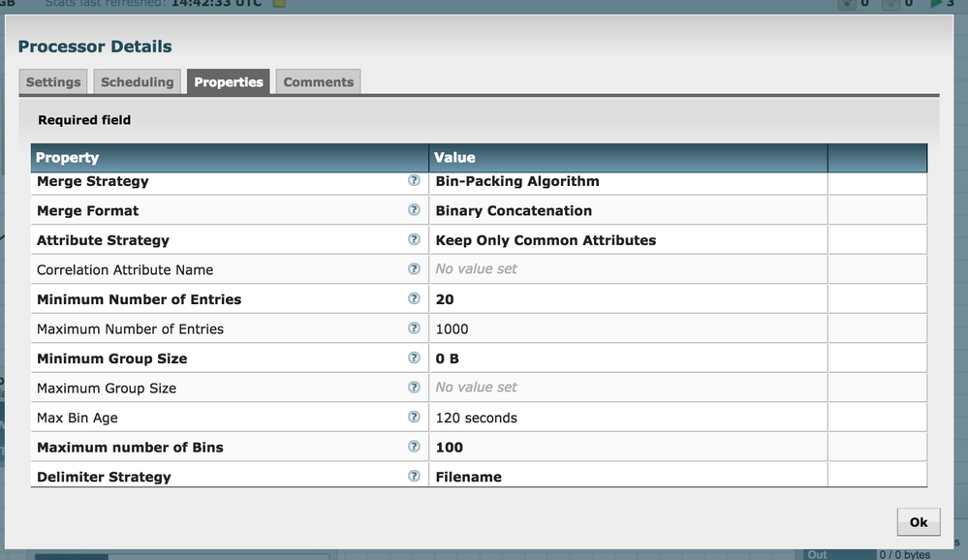The height and width of the screenshot is (560, 968).
Task: Select the Attribute Strategy property name
Action: pyautogui.click(x=103, y=241)
